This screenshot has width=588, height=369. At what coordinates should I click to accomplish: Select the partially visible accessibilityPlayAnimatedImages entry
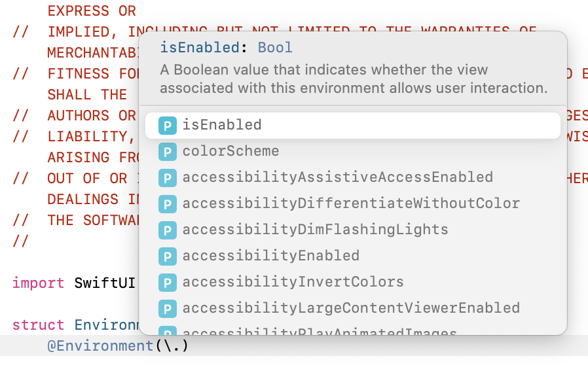352,330
